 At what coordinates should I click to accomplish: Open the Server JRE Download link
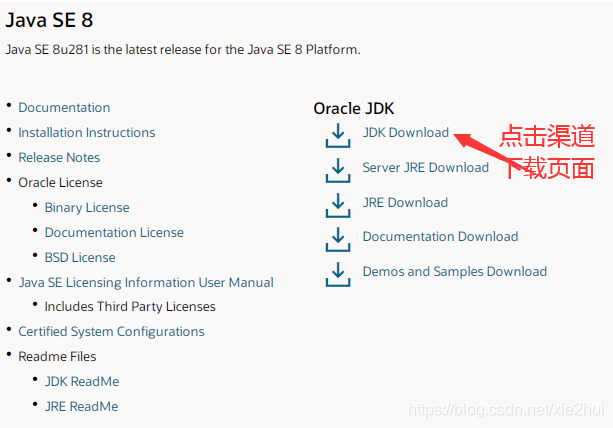point(426,167)
